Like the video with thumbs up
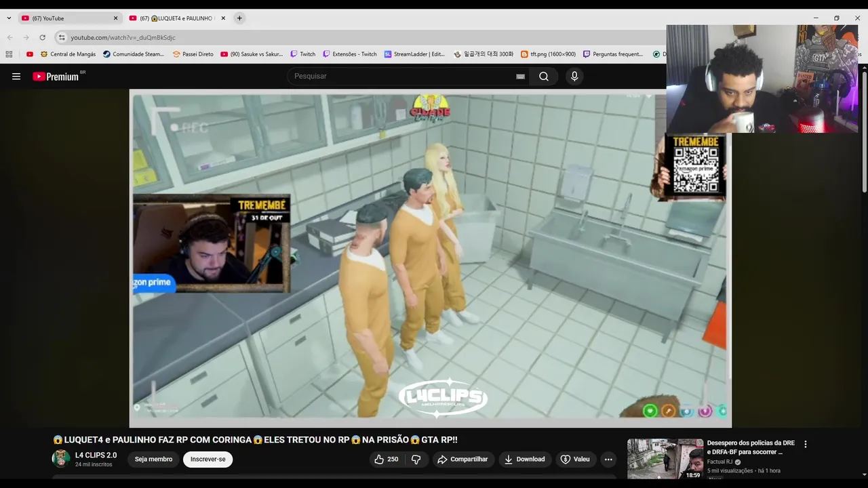868x488 pixels. pyautogui.click(x=386, y=459)
